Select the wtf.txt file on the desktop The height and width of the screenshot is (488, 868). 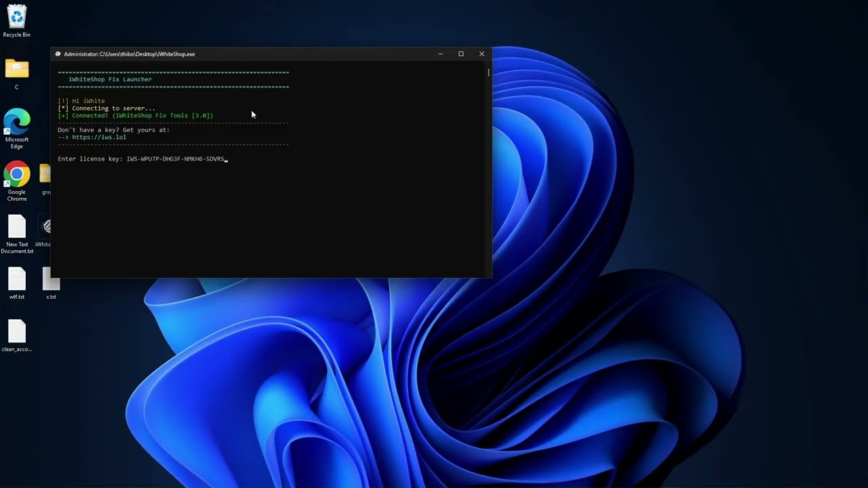pos(17,283)
